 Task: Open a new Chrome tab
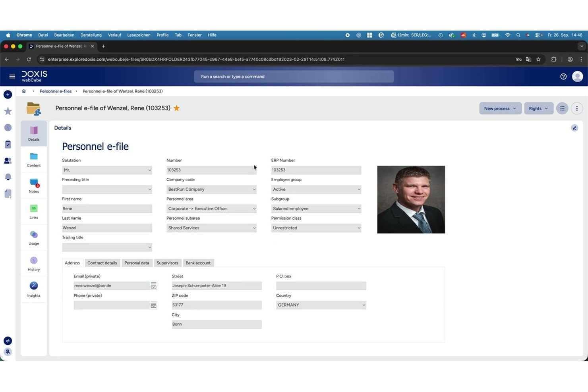click(x=103, y=46)
